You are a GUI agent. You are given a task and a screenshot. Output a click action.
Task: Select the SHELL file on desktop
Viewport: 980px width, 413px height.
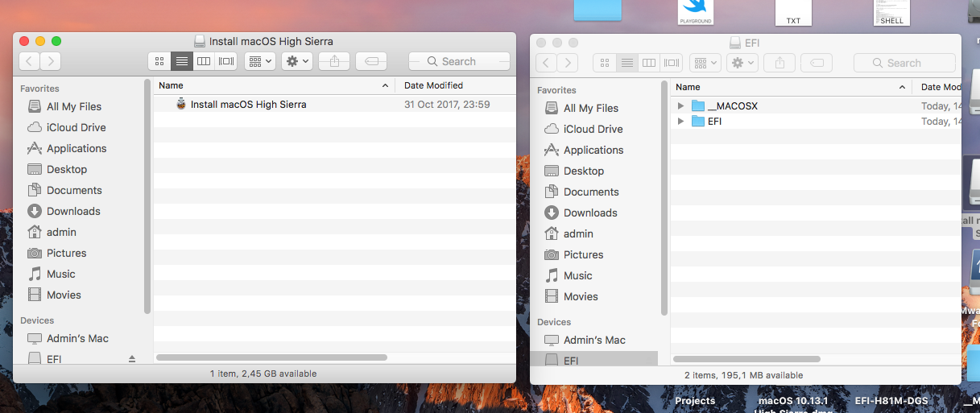coord(891,12)
